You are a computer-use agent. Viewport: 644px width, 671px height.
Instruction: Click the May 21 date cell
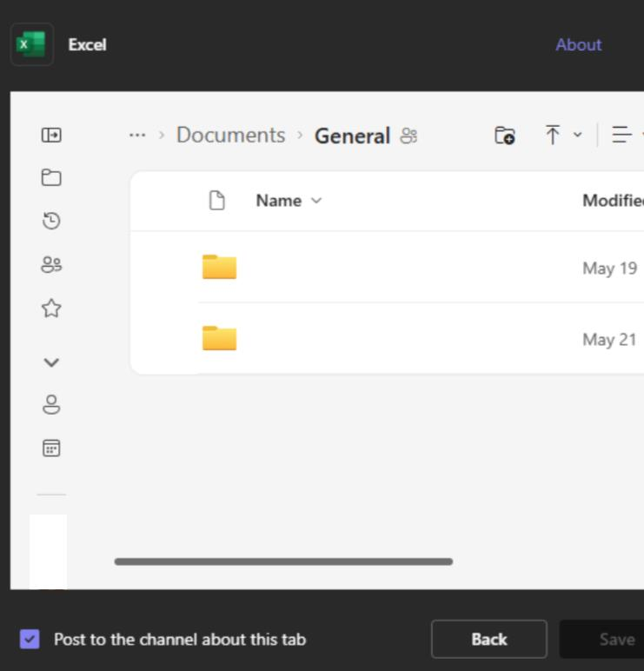tap(609, 339)
